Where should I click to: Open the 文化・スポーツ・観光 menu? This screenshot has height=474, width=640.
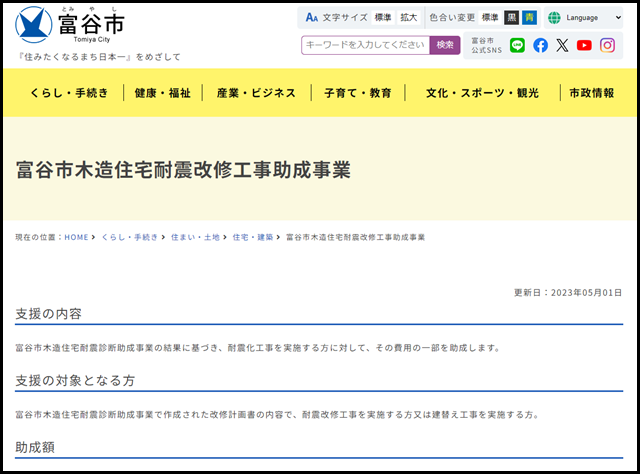click(482, 93)
